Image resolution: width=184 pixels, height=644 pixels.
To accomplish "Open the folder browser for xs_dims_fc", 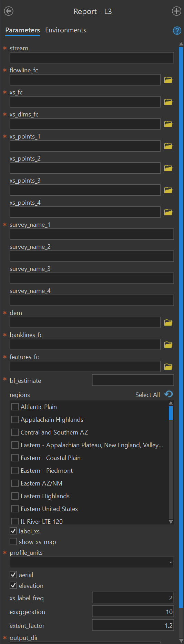I will (x=168, y=124).
